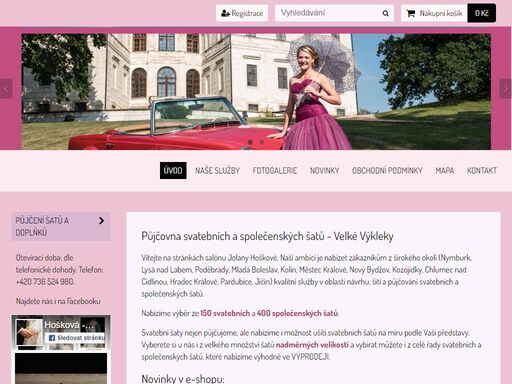Screen dimensions: 512x384
Task: Select the second carousel indicator dot
Action: [262, 142]
